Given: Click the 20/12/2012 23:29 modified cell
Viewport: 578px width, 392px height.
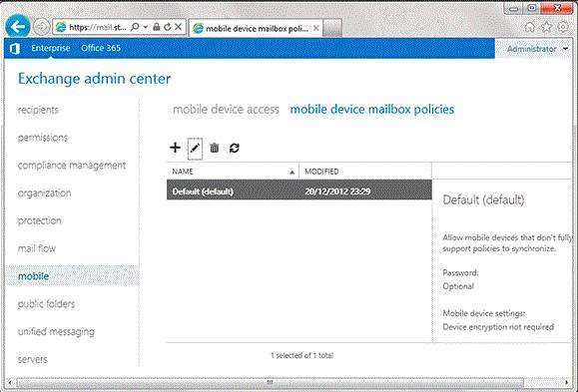Looking at the screenshot, I should coord(337,192).
